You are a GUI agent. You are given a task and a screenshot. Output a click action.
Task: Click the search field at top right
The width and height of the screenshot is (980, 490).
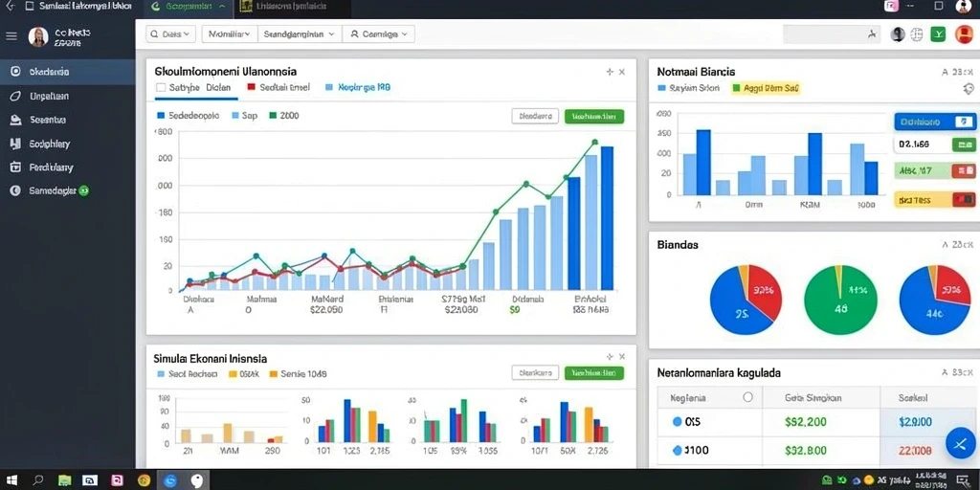point(832,35)
